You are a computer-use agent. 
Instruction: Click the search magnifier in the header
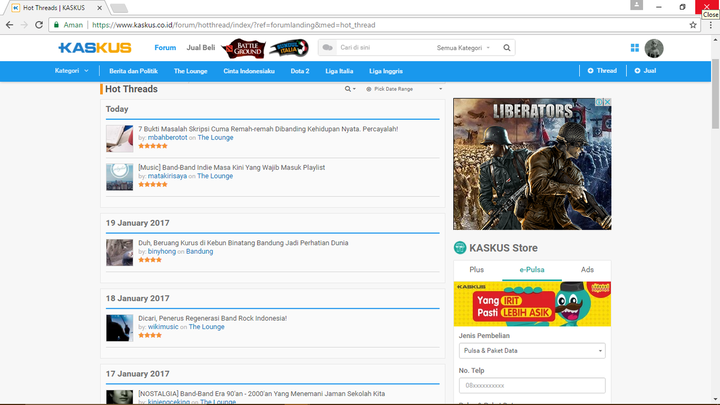tap(506, 48)
